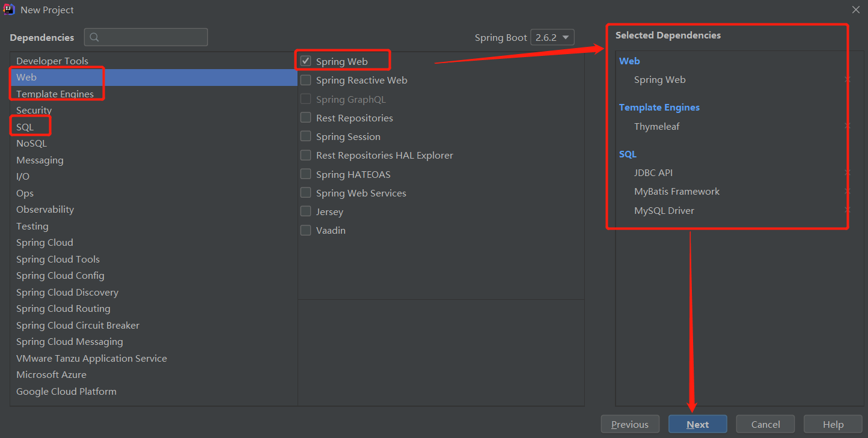Viewport: 868px width, 438px height.
Task: Open the Spring Boot version dropdown
Action: 552,37
